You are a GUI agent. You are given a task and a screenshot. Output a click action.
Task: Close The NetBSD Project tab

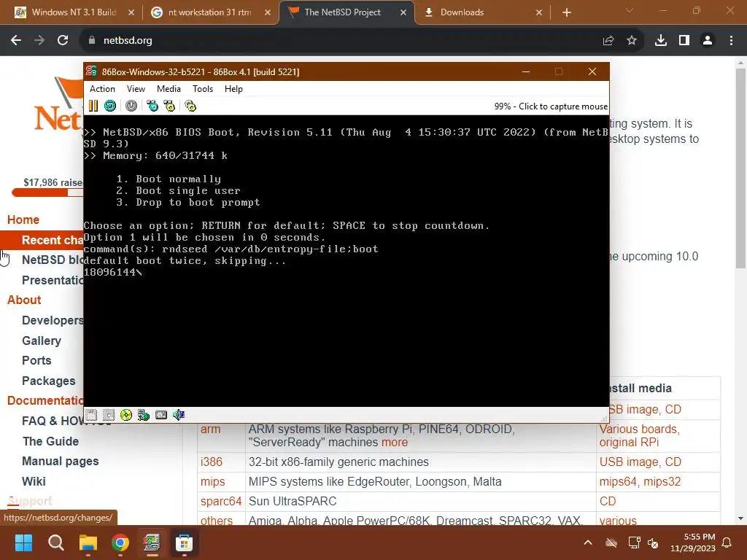[x=403, y=12]
